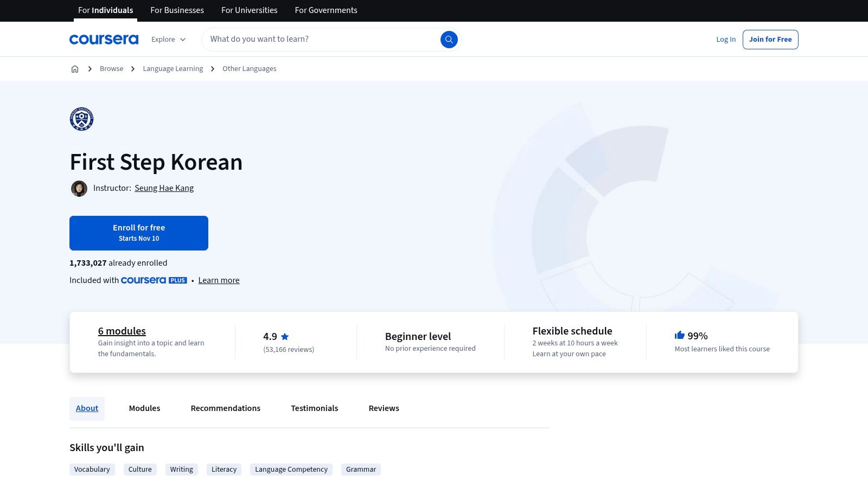
Task: Open the Log In page
Action: tap(726, 39)
